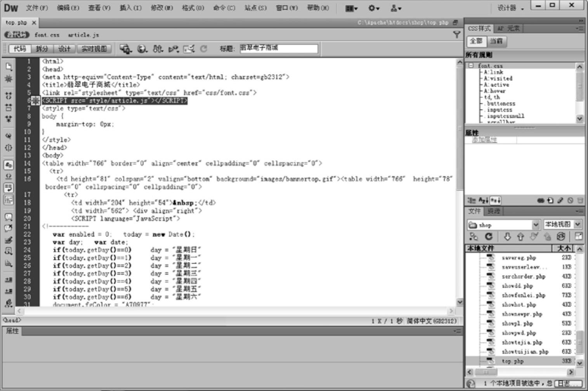
Task: Collapse full tag using the coding toolbar icon
Action: click(8, 96)
